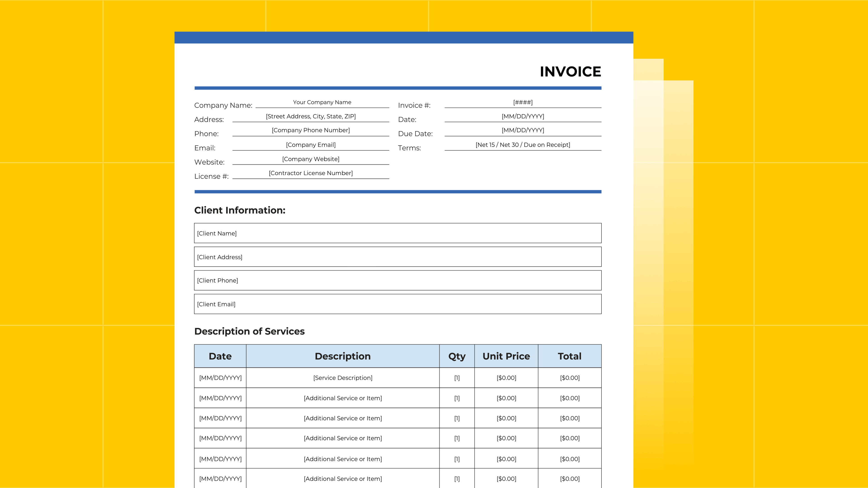Click the Client Phone box
Viewport: 868px width, 488px height.
pos(398,280)
